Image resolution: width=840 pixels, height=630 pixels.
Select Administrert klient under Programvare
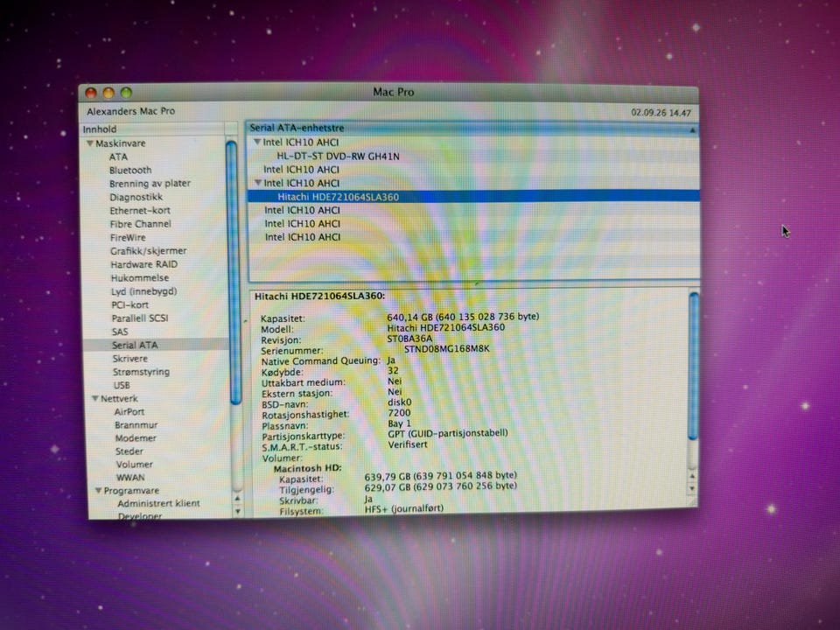tap(158, 504)
